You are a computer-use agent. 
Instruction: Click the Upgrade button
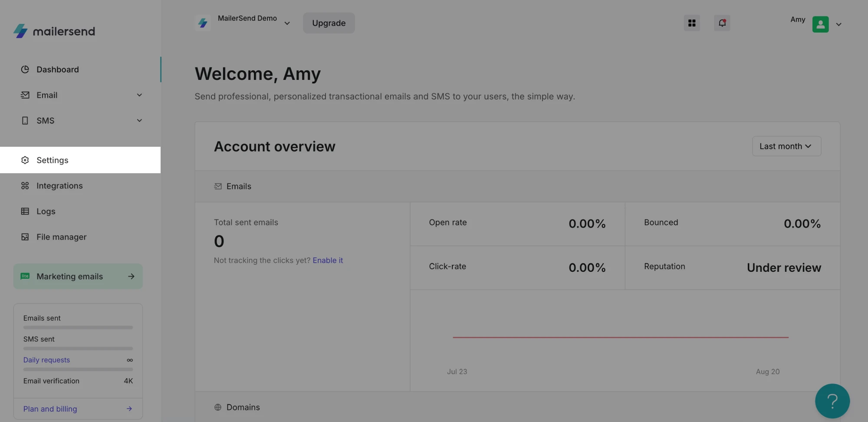tap(329, 23)
